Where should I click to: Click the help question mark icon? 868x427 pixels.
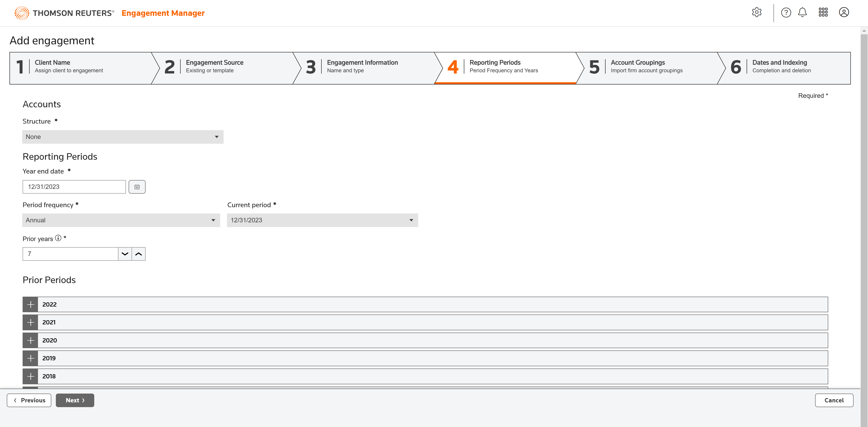coord(786,12)
